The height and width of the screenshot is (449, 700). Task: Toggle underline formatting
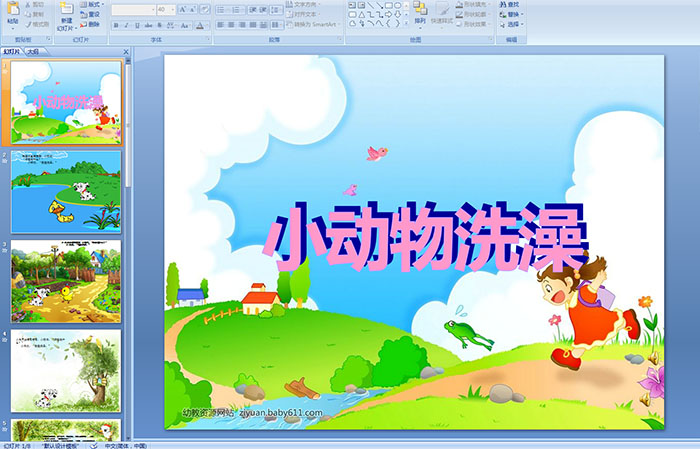[138, 25]
